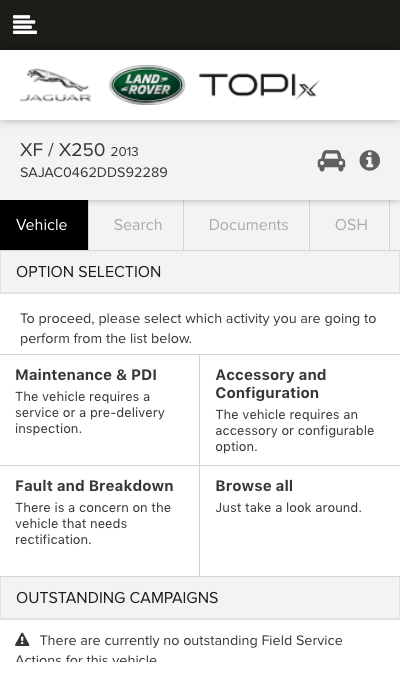Image resolution: width=400 pixels, height=682 pixels.
Task: Select the Browse all option
Action: tap(300, 521)
